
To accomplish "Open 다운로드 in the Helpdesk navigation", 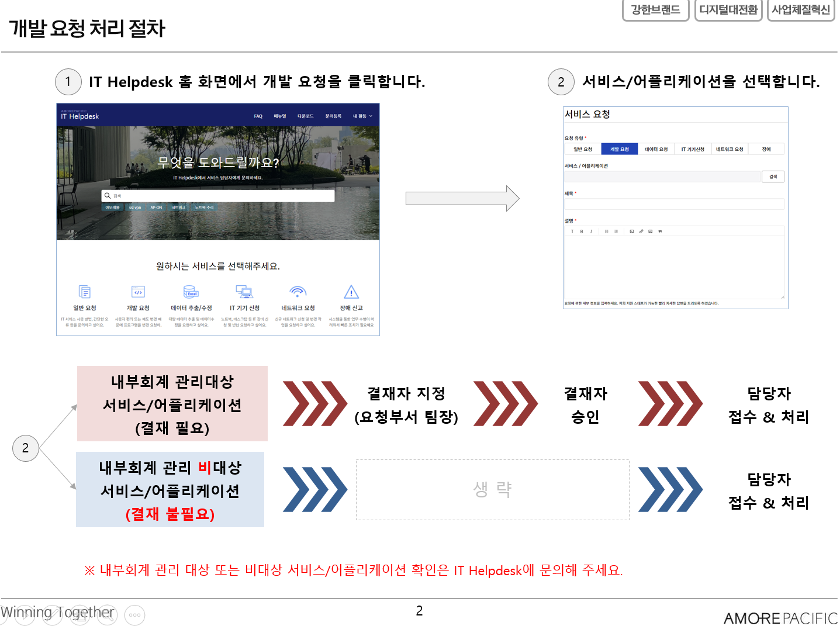I will pyautogui.click(x=305, y=116).
